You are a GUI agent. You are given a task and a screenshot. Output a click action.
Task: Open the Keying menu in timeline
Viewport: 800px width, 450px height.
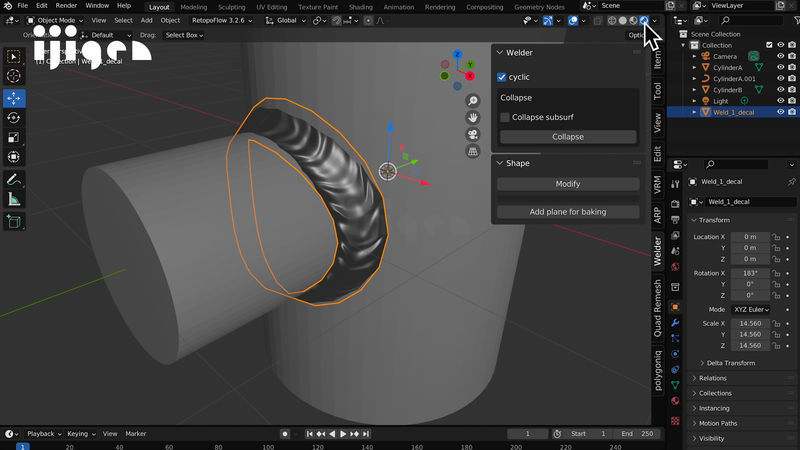point(81,434)
